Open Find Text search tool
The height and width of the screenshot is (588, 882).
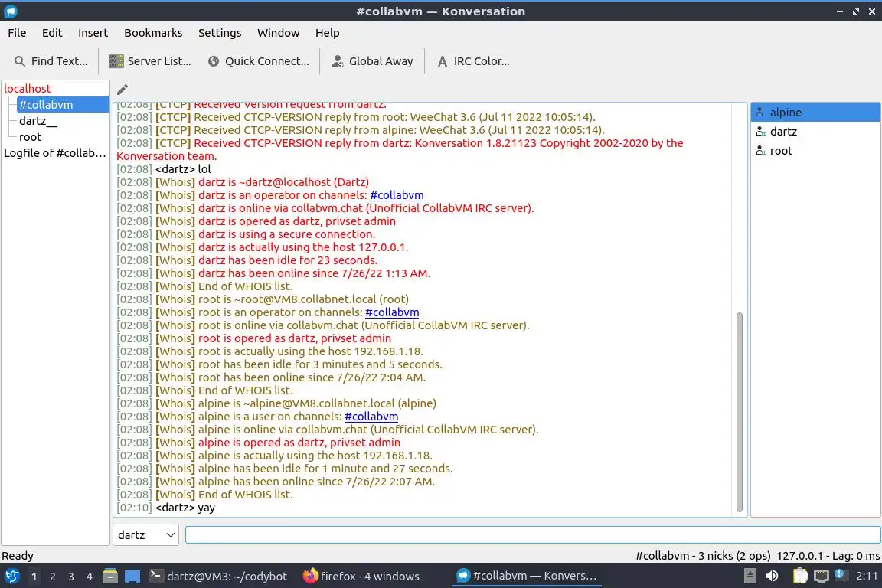pos(51,61)
